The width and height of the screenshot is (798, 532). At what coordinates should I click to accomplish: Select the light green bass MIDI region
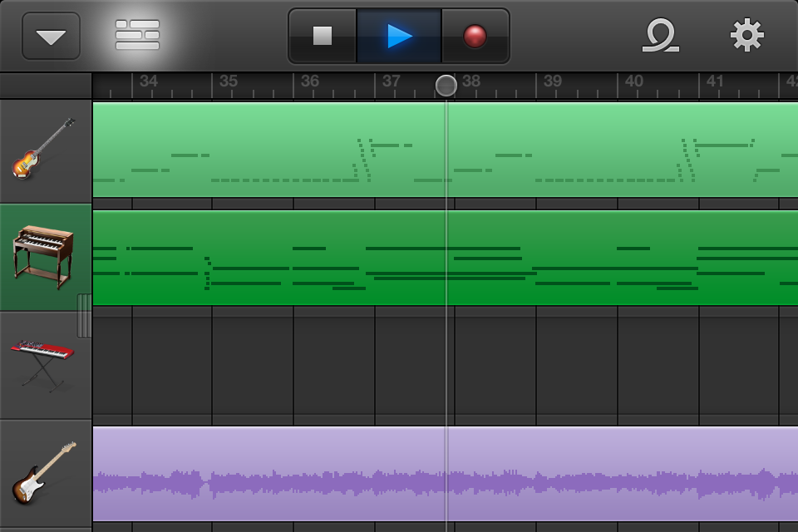point(446,150)
